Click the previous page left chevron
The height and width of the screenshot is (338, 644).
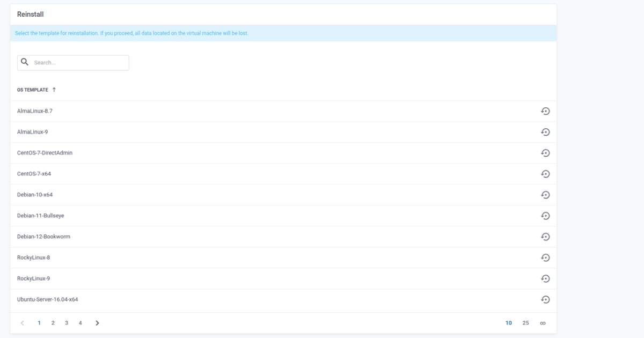(22, 323)
